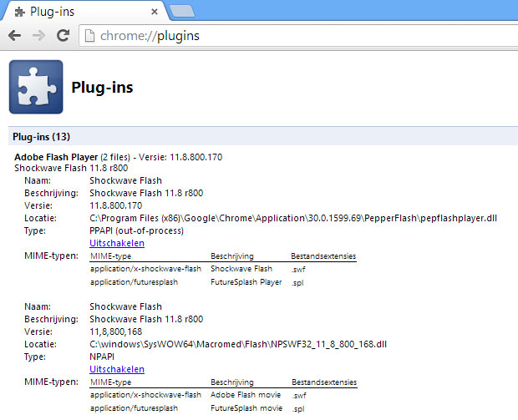The width and height of the screenshot is (518, 420).
Task: Click the MIME-type header in the second table
Action: 110,382
